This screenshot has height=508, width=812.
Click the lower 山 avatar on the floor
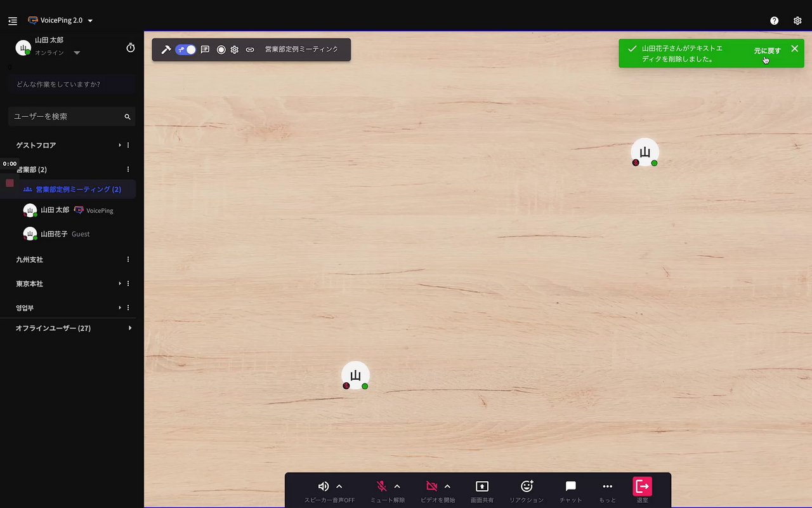pyautogui.click(x=355, y=375)
